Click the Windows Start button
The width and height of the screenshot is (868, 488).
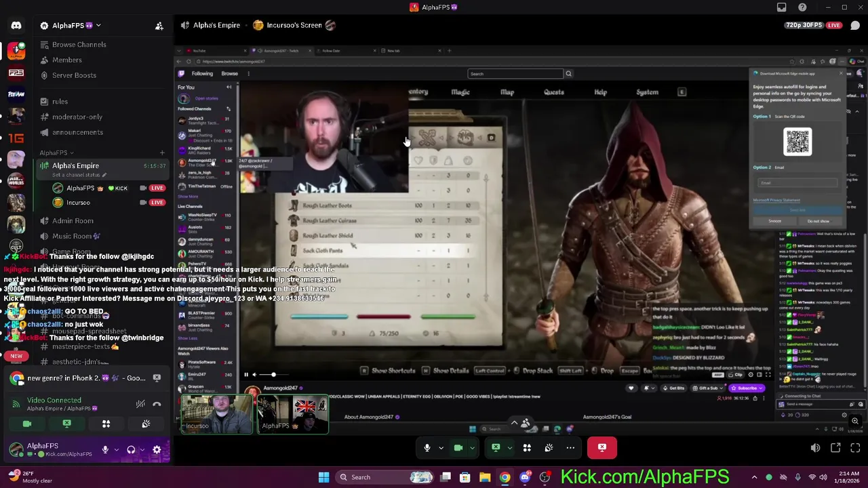(x=323, y=477)
